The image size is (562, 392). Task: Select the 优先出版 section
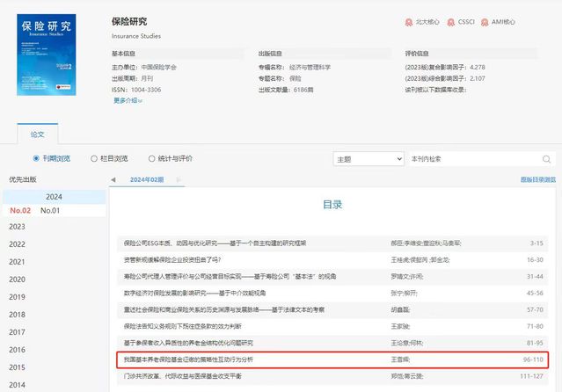tap(23, 179)
